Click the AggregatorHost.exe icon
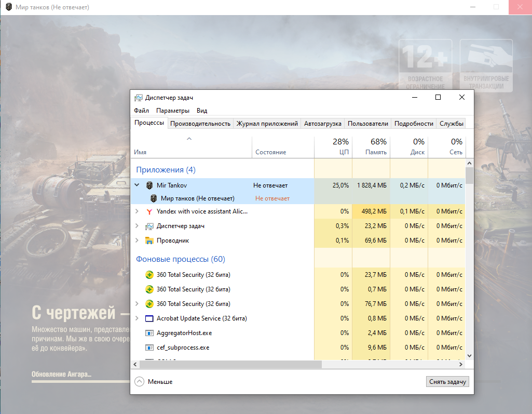 click(149, 333)
